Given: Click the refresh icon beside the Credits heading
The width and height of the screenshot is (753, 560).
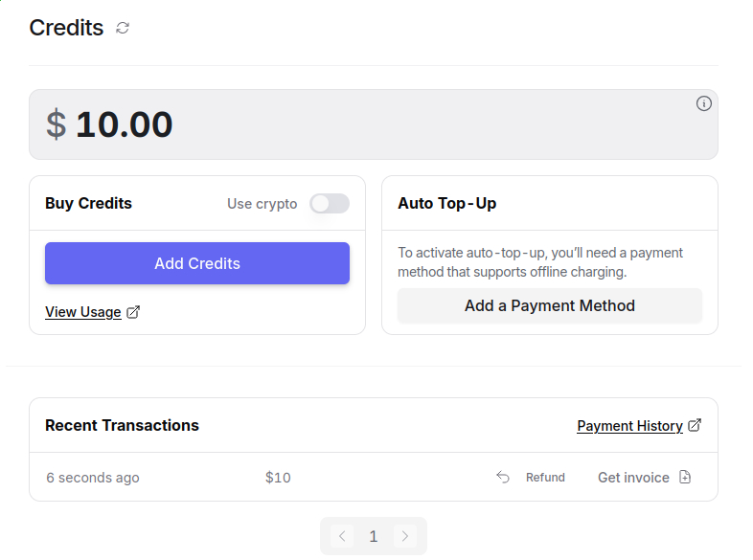Looking at the screenshot, I should pyautogui.click(x=123, y=28).
